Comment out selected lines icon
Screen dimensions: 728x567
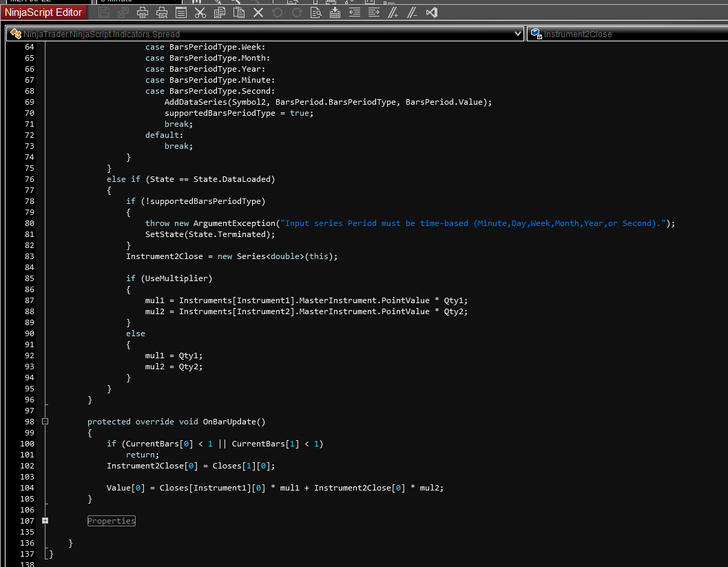393,12
